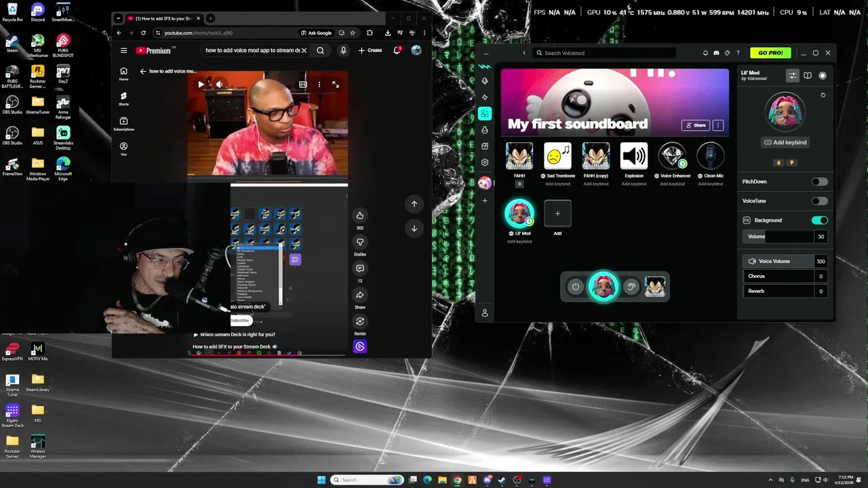Select the Lil' Mod voice tile
Viewport: 868px width, 488px height.
(x=519, y=213)
